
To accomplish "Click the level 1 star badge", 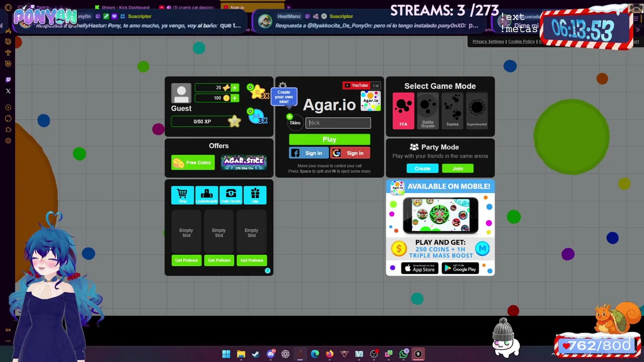I will click(x=234, y=121).
